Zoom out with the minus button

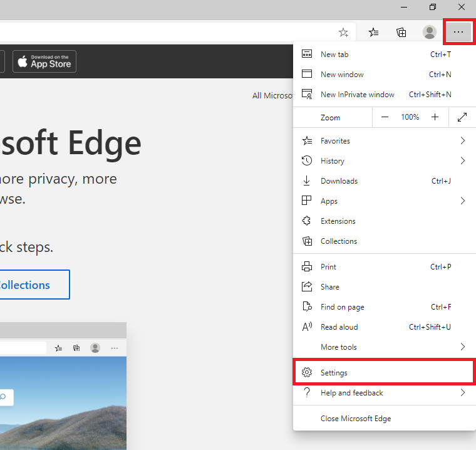pyautogui.click(x=385, y=117)
